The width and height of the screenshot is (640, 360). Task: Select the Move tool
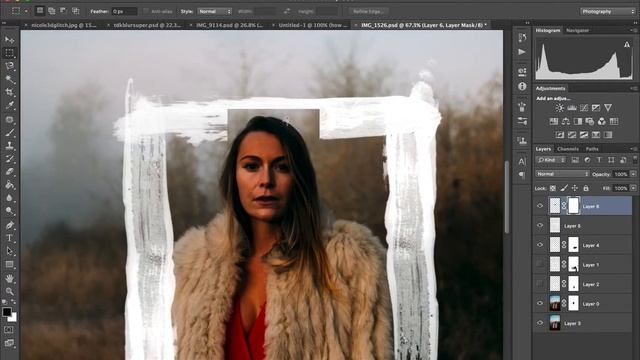tap(9, 40)
